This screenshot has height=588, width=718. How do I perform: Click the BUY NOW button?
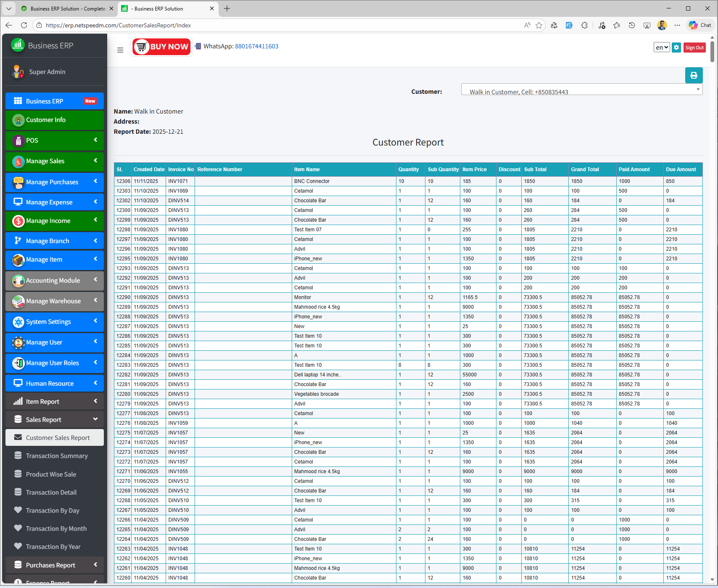161,46
